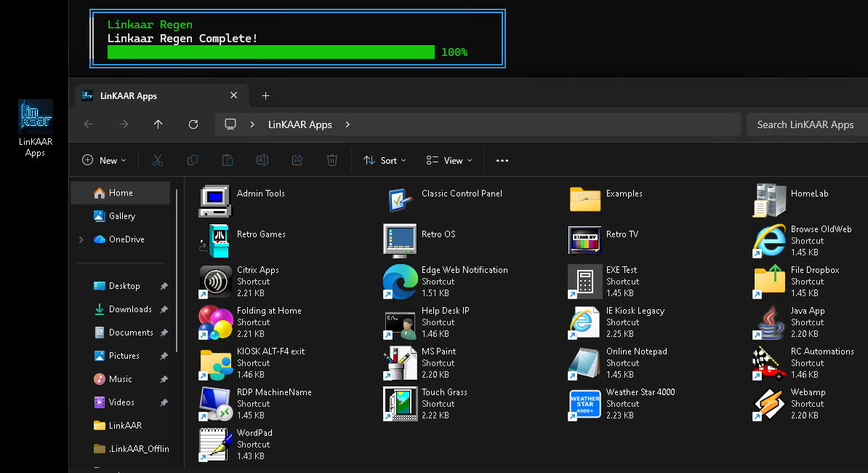The height and width of the screenshot is (473, 868).
Task: Open the LinKAAR Apps desktop shortcut
Action: click(x=36, y=128)
